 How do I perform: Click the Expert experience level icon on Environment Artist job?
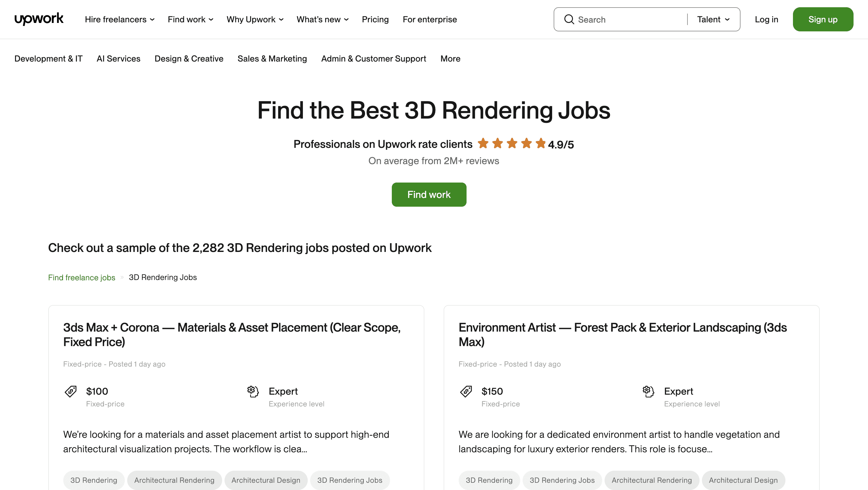tap(648, 391)
